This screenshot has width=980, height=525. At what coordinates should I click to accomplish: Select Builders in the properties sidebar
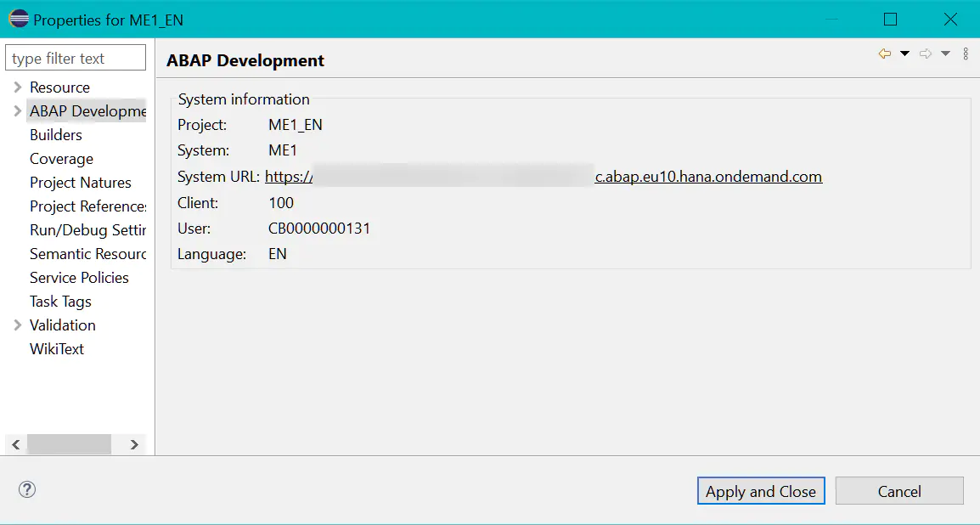(x=55, y=134)
